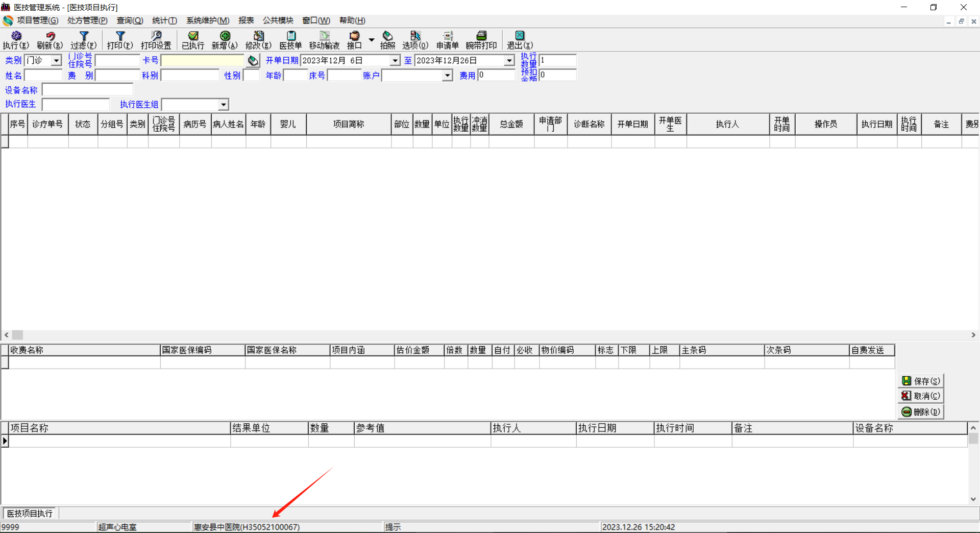Open the 公共模块 menu
This screenshot has height=533, width=980.
click(278, 20)
